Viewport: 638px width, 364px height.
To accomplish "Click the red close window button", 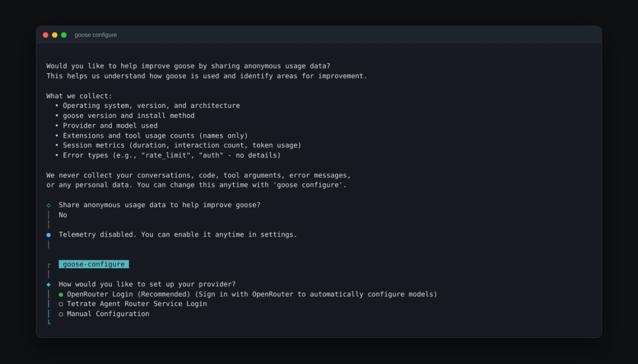I will [45, 35].
